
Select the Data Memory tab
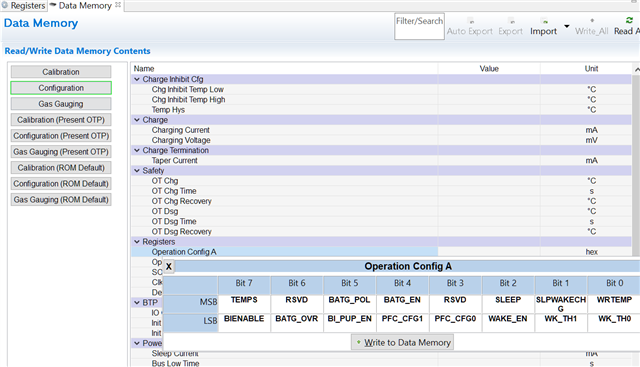pos(84,6)
